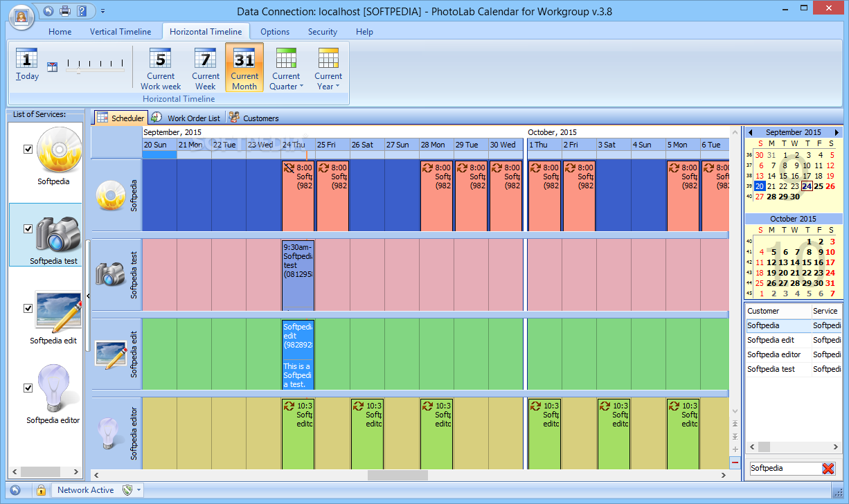Click the small calendar icon beside slider

click(x=52, y=66)
